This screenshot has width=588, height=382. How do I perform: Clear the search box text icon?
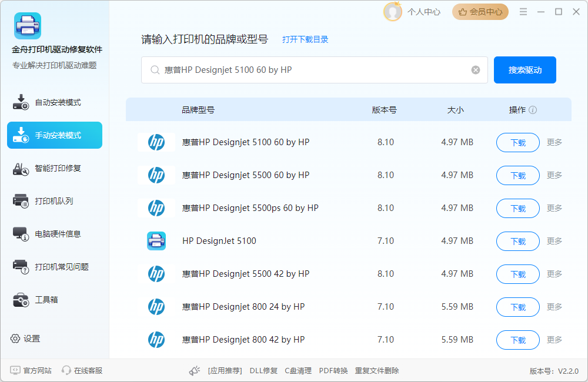coord(476,70)
